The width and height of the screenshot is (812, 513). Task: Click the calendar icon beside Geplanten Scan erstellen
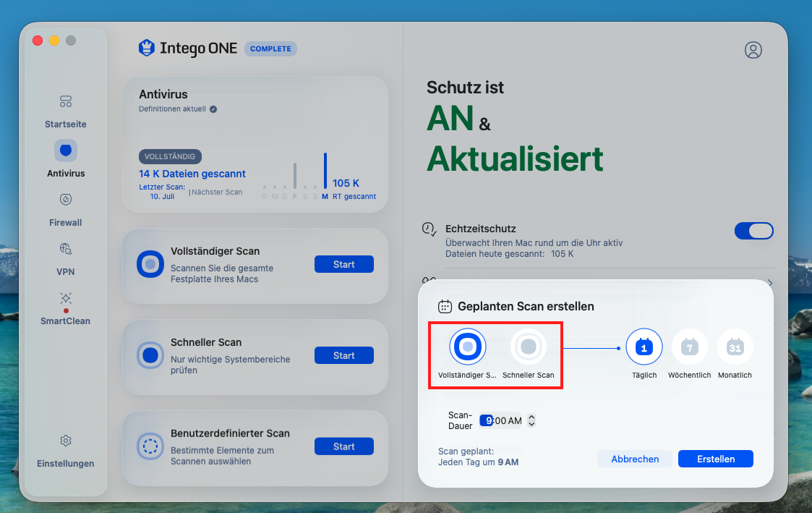pos(445,307)
